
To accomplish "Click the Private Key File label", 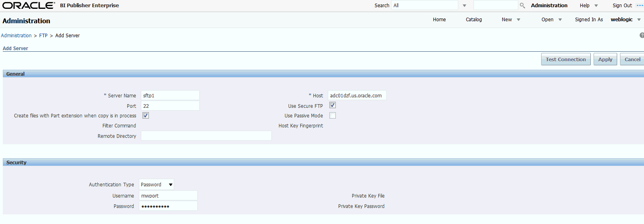I will tap(368, 196).
